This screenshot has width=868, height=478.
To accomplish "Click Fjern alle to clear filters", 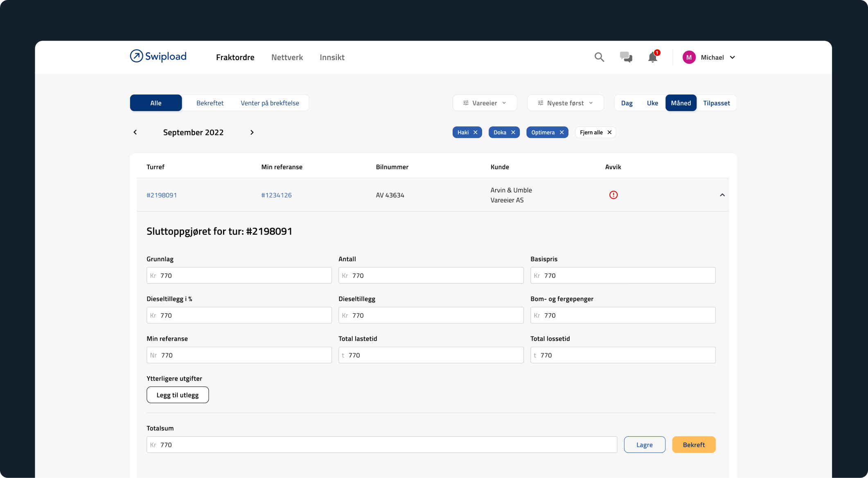I will point(595,132).
